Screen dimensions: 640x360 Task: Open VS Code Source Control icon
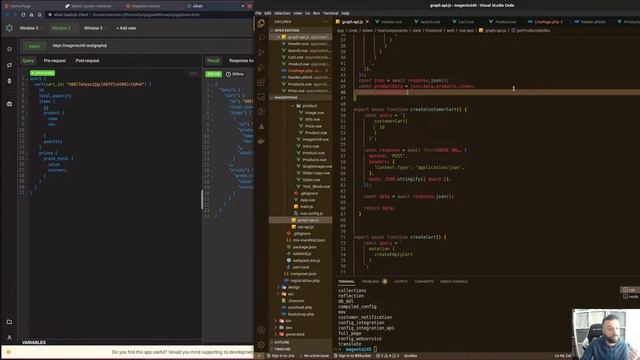coord(261,52)
